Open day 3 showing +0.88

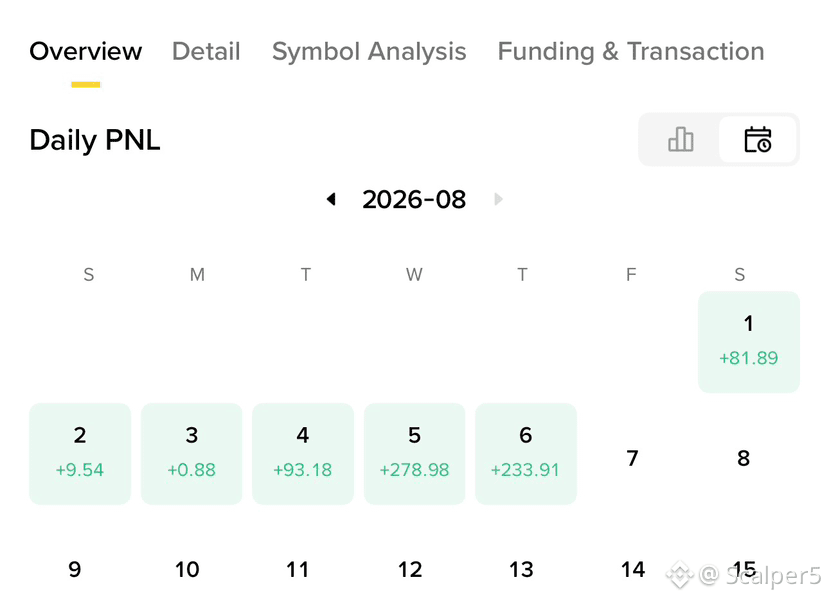[x=191, y=454]
